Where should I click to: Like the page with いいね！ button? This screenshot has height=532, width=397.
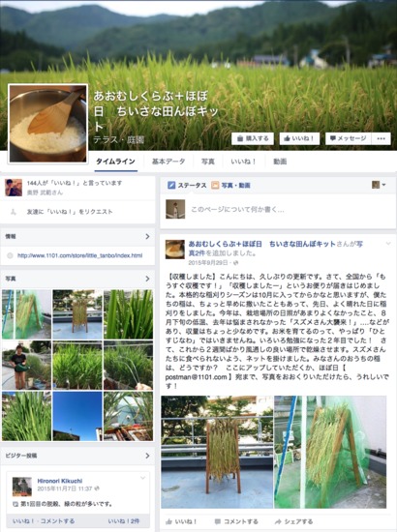coord(299,138)
